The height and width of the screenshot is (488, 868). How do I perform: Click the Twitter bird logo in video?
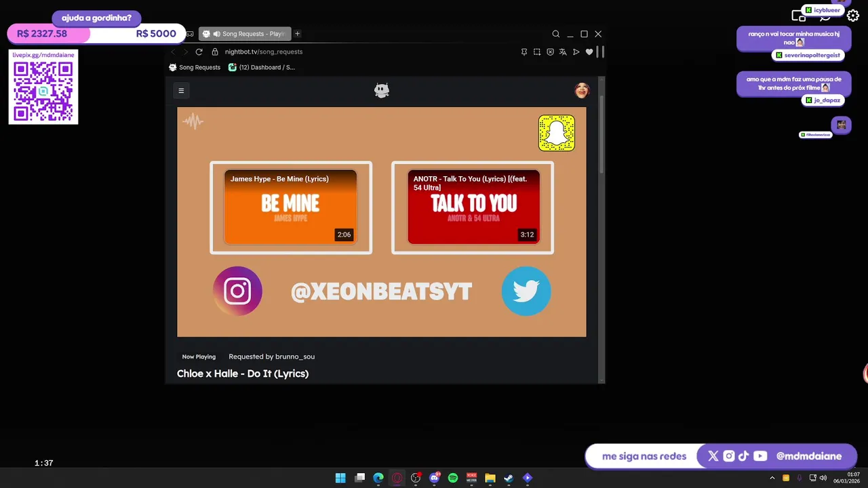[526, 291]
